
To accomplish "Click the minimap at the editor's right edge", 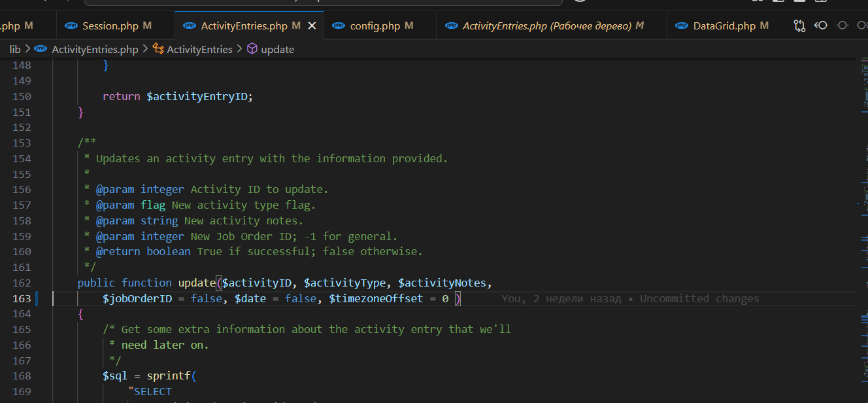I will pyautogui.click(x=861, y=196).
